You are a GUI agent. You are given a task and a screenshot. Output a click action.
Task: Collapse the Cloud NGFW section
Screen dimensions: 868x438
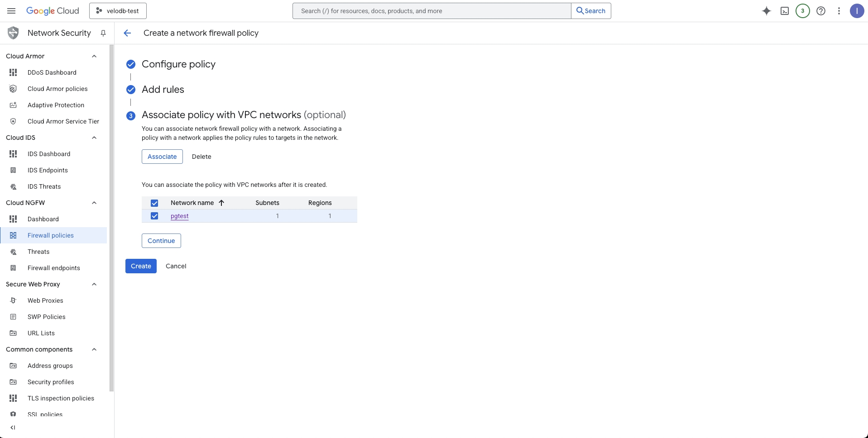coord(94,203)
